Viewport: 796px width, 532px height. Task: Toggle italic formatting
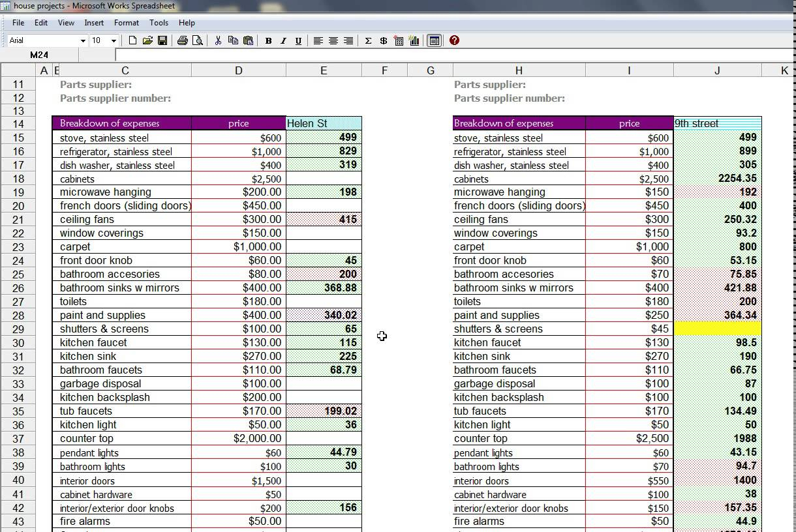(x=283, y=40)
